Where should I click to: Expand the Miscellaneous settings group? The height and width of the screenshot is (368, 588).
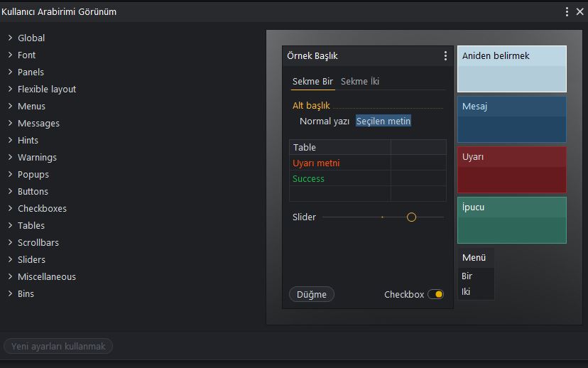(x=10, y=277)
